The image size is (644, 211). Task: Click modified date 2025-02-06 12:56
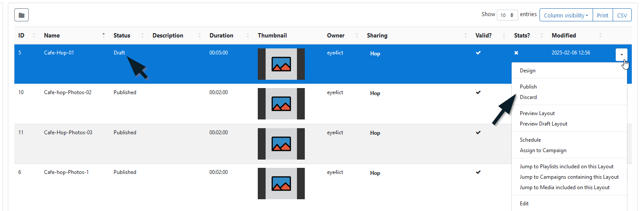pyautogui.click(x=571, y=53)
